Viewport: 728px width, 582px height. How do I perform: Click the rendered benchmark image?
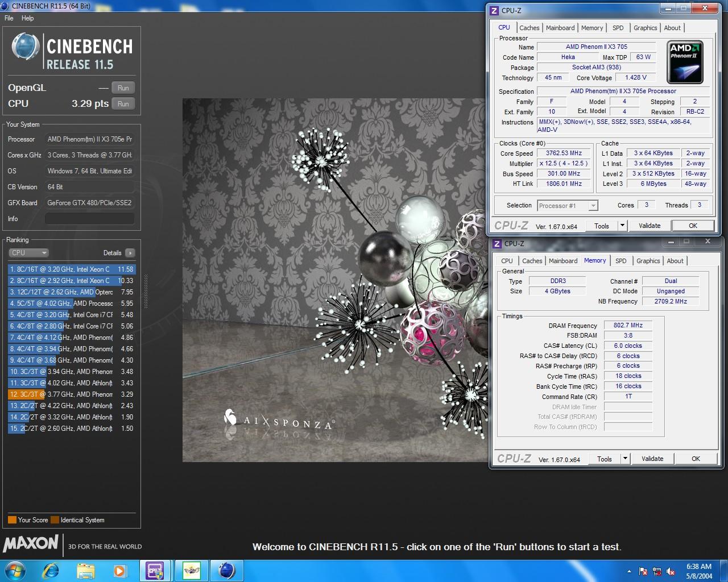tap(335, 280)
